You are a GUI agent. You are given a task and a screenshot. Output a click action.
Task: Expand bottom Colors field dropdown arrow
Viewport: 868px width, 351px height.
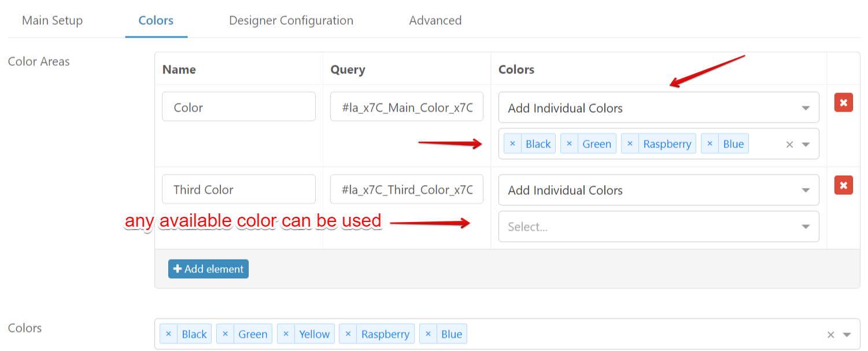(847, 335)
